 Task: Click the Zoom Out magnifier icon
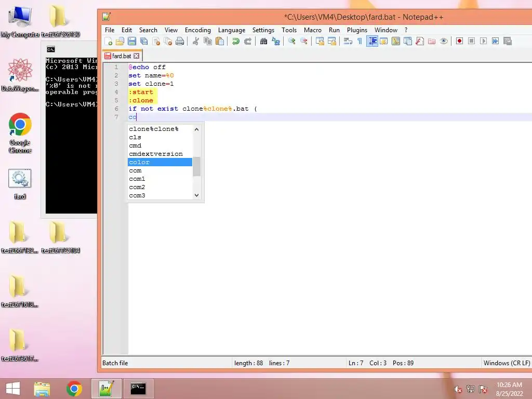click(x=303, y=42)
